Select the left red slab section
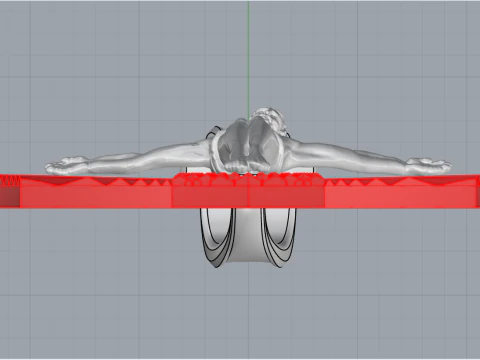Viewport: 480px width, 360px height. click(x=96, y=196)
